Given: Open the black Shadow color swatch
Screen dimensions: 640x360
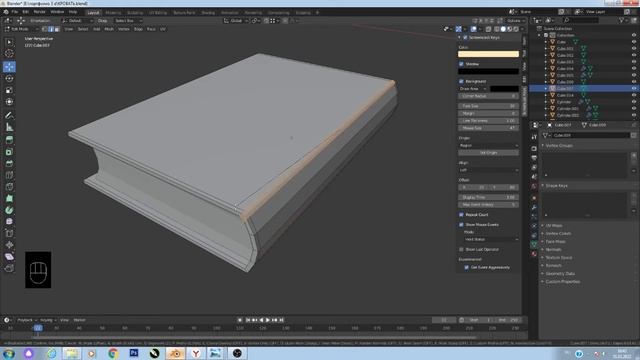Looking at the screenshot, I should click(488, 71).
